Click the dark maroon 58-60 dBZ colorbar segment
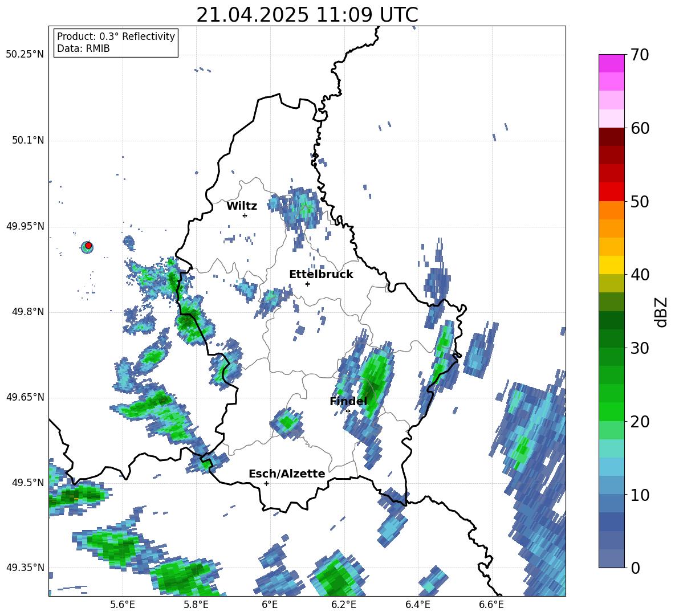675x616 pixels. click(x=611, y=137)
